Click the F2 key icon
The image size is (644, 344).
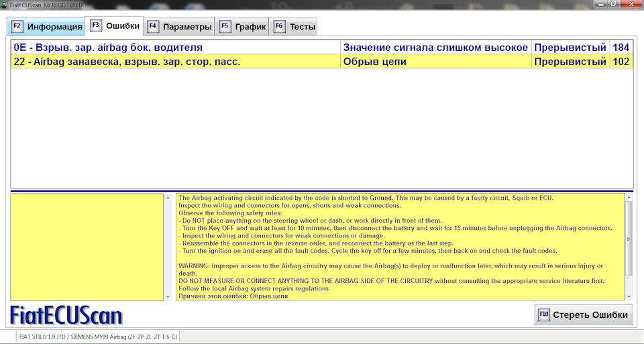point(17,26)
